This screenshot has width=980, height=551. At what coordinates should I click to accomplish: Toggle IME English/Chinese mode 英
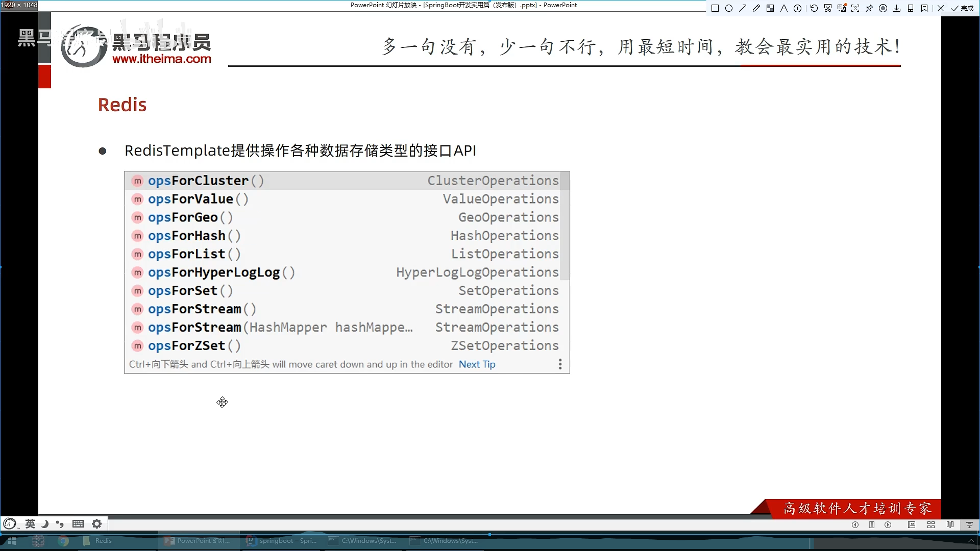(30, 523)
